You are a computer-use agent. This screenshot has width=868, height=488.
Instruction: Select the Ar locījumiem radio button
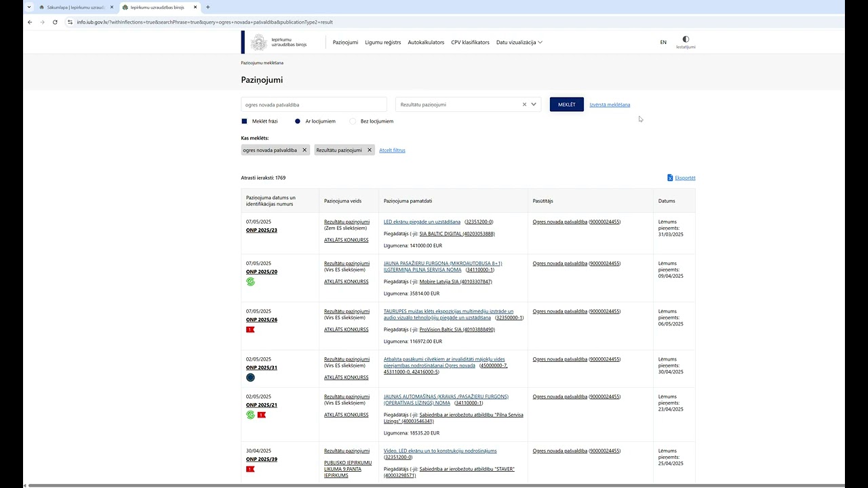[x=298, y=121]
